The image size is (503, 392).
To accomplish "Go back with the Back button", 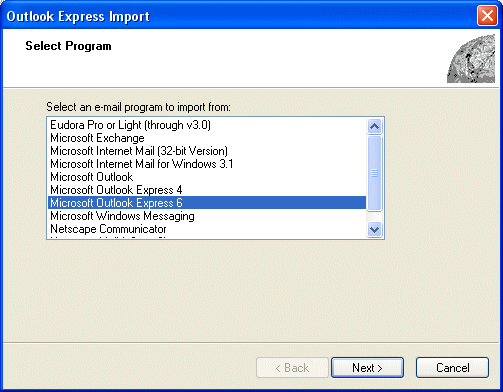I will click(292, 368).
